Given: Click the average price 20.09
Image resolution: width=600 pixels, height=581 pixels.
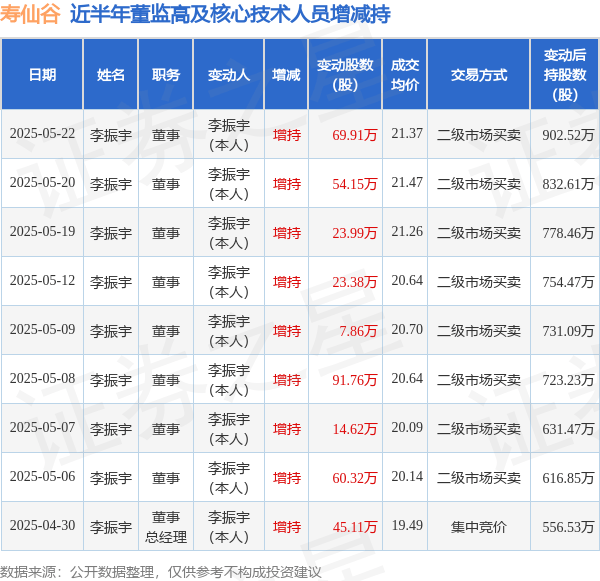Looking at the screenshot, I should [x=407, y=428].
